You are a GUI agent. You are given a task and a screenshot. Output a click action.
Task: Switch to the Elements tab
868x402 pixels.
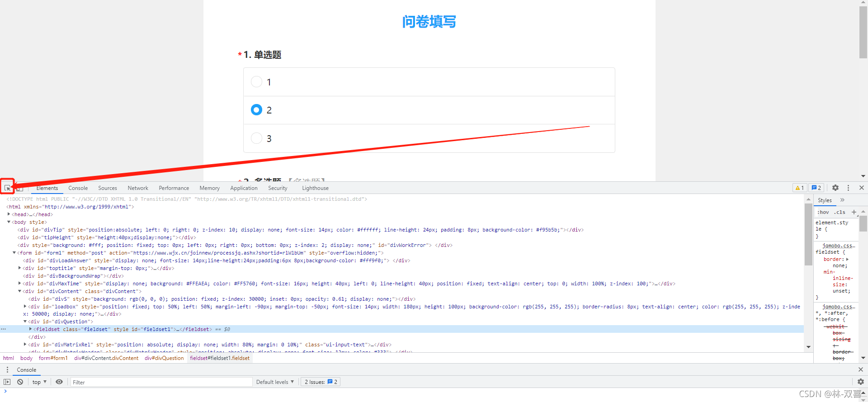47,188
